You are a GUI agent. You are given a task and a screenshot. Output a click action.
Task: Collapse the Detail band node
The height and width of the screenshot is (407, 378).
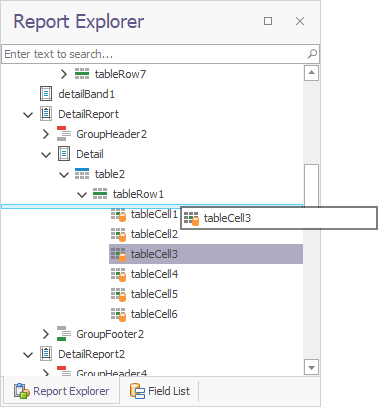[x=46, y=155]
